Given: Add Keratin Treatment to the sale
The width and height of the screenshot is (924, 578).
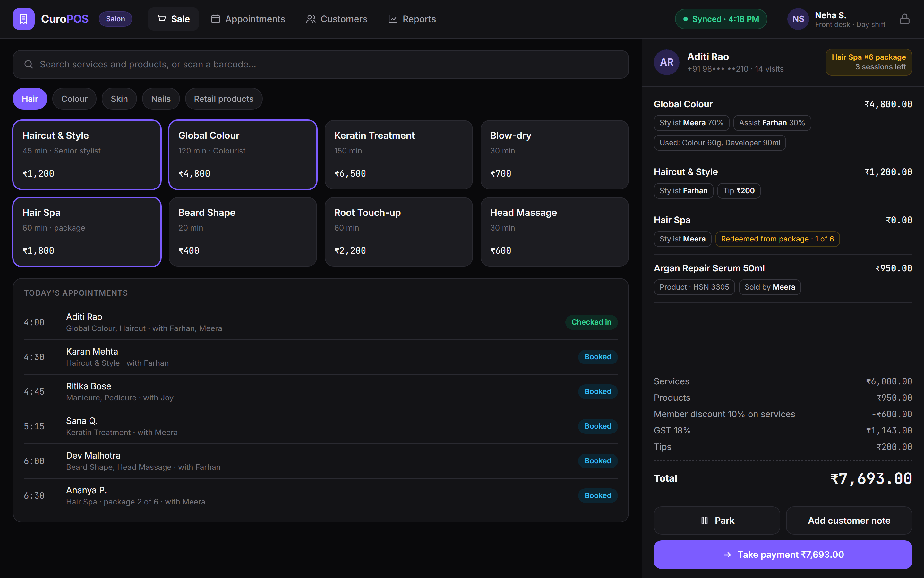Looking at the screenshot, I should pyautogui.click(x=398, y=155).
